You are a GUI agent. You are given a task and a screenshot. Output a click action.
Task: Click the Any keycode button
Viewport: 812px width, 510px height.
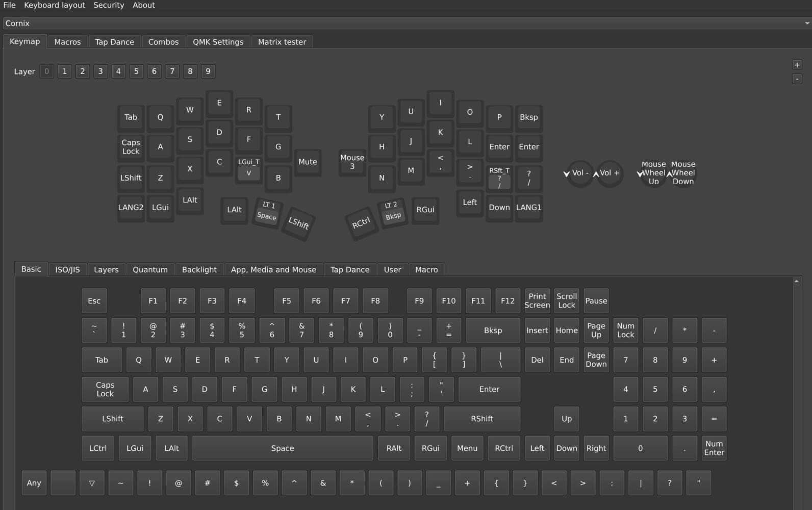[34, 483]
